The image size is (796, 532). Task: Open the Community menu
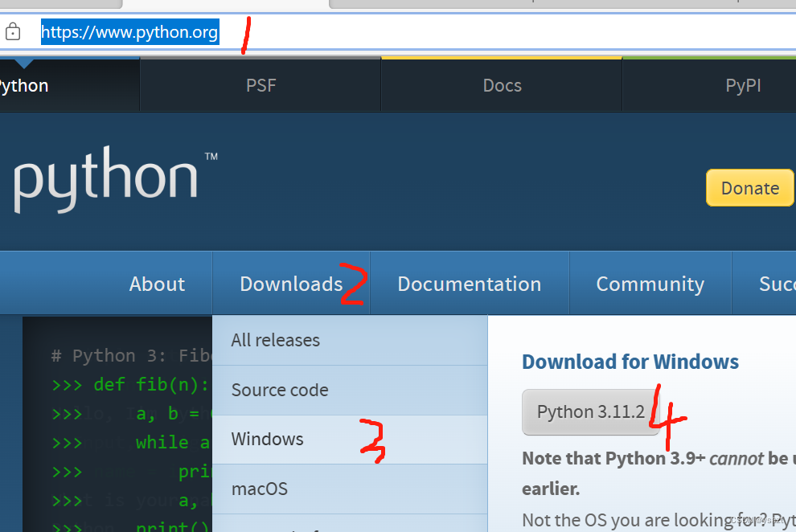point(650,284)
